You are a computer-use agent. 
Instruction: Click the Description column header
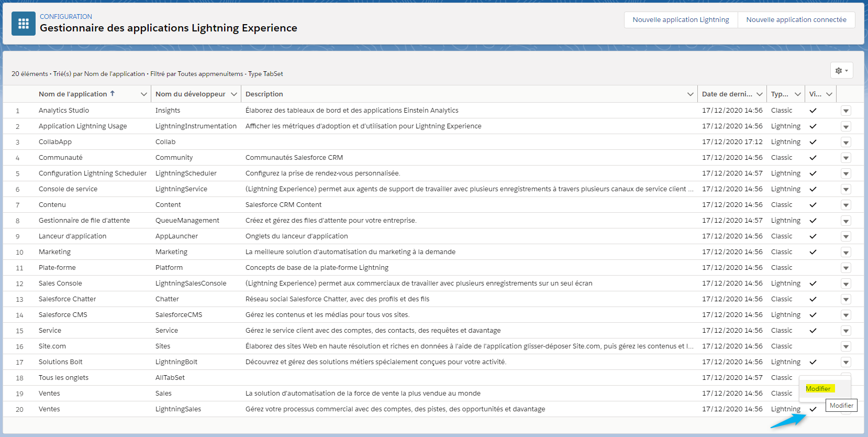coord(264,94)
